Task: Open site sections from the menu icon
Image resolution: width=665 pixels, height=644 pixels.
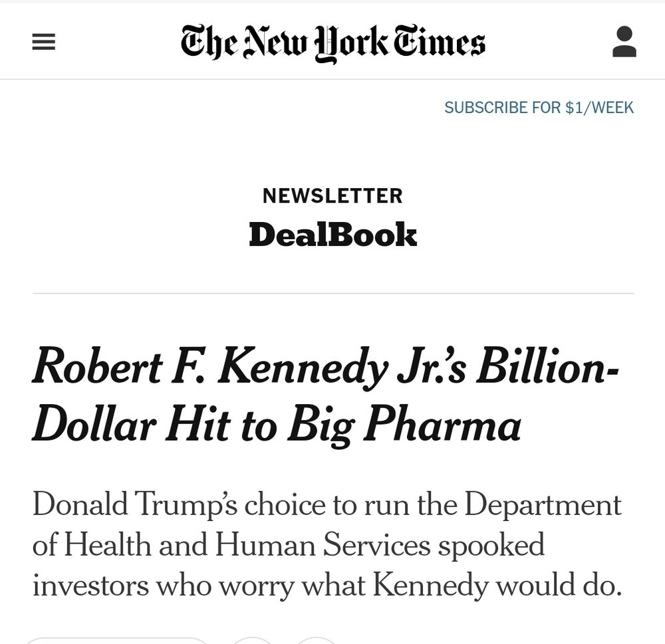Action: point(44,41)
